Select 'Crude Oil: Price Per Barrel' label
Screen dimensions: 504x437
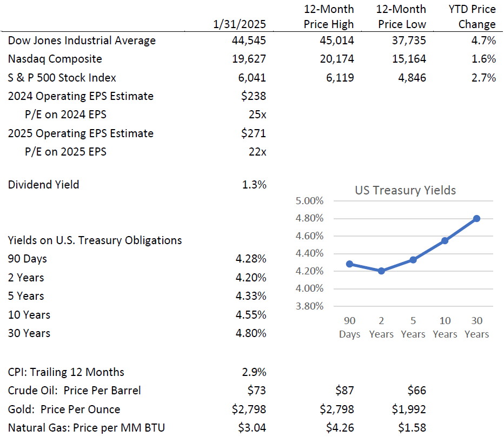74,391
